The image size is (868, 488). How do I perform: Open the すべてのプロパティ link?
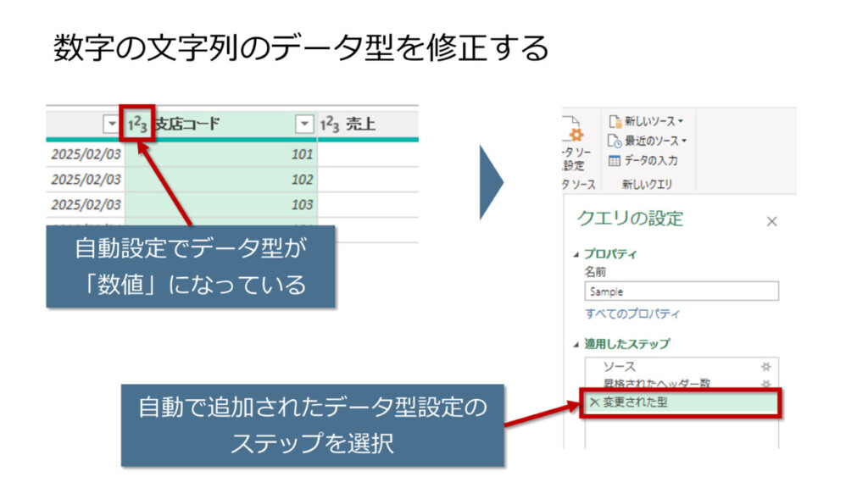[632, 313]
